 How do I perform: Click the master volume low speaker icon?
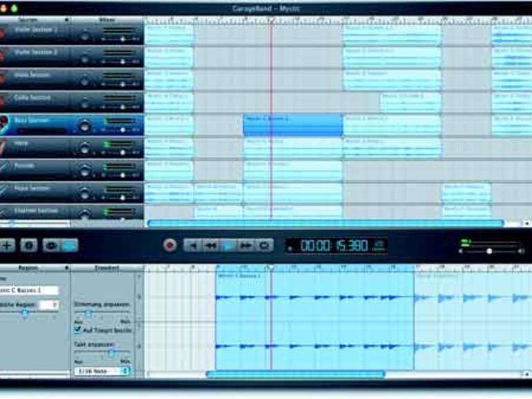pos(461,251)
